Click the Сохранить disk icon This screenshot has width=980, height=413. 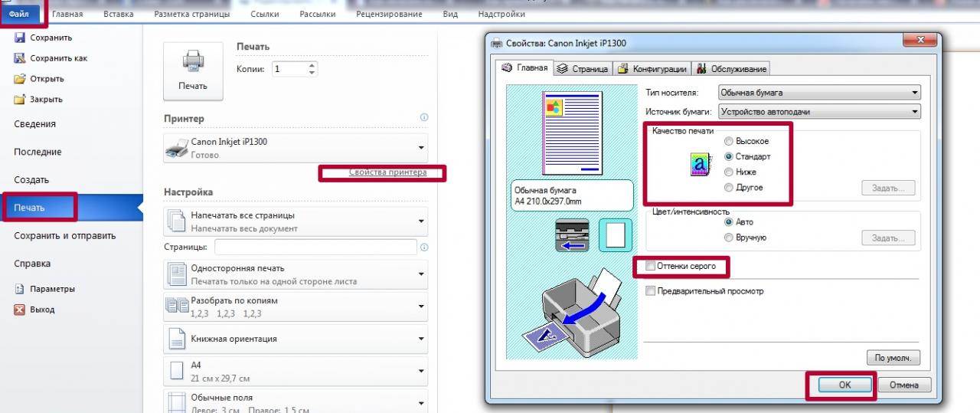coord(20,38)
